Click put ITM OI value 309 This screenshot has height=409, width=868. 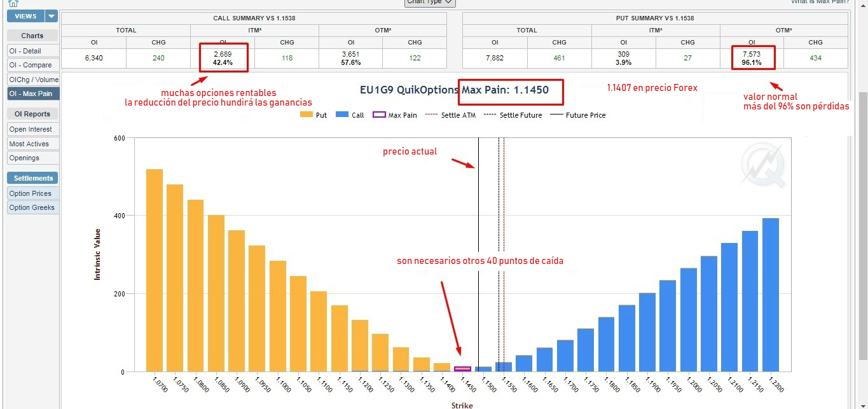click(624, 54)
